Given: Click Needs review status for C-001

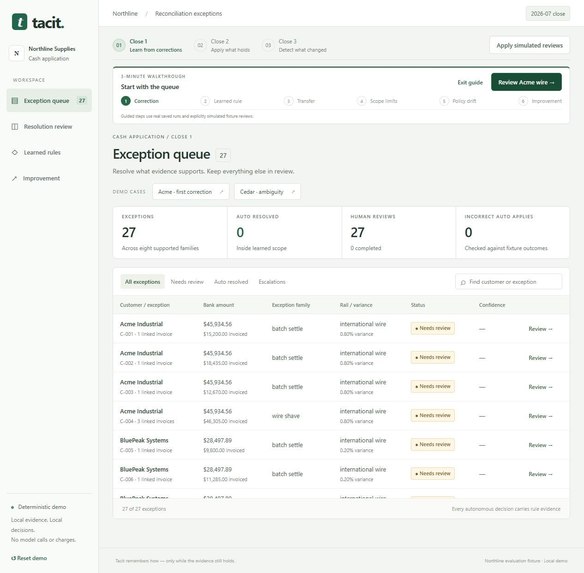Looking at the screenshot, I should [432, 329].
